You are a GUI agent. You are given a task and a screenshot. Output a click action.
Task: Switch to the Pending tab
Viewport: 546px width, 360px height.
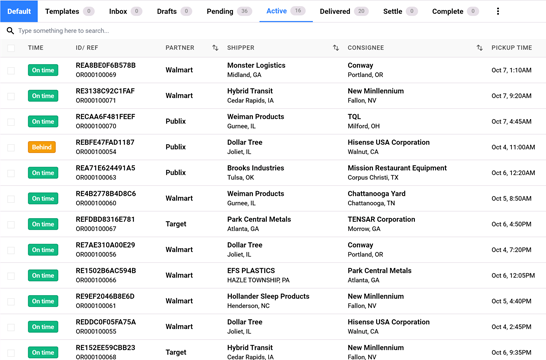[229, 11]
